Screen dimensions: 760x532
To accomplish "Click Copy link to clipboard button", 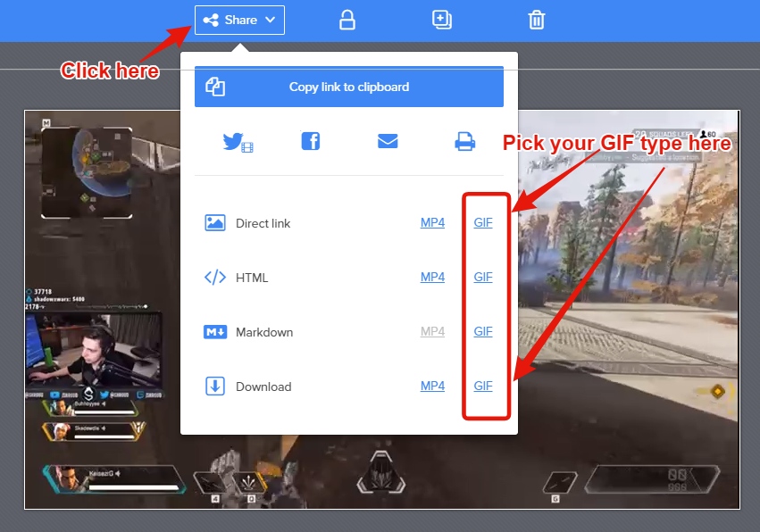I will [x=349, y=87].
